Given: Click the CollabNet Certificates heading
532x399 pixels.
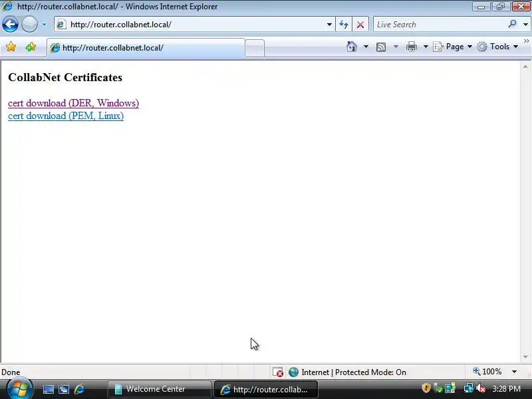Looking at the screenshot, I should click(65, 77).
